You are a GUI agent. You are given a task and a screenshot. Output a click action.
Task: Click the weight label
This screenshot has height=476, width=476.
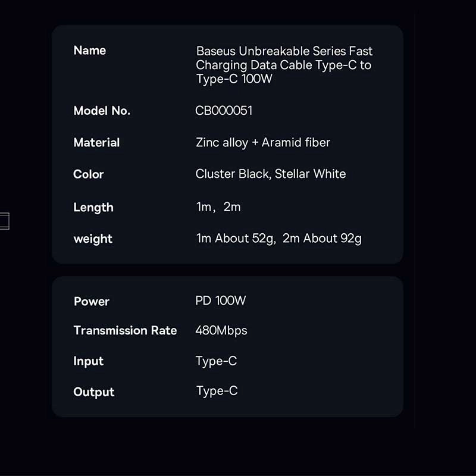(x=93, y=239)
